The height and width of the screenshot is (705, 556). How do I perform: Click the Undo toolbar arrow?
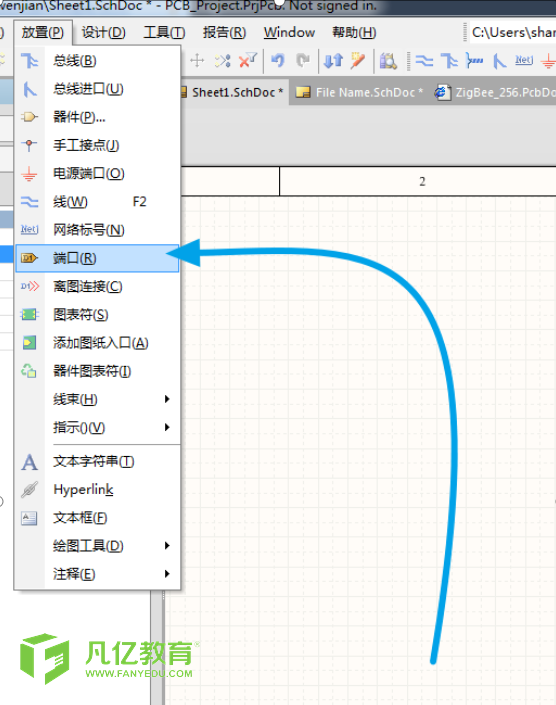278,60
